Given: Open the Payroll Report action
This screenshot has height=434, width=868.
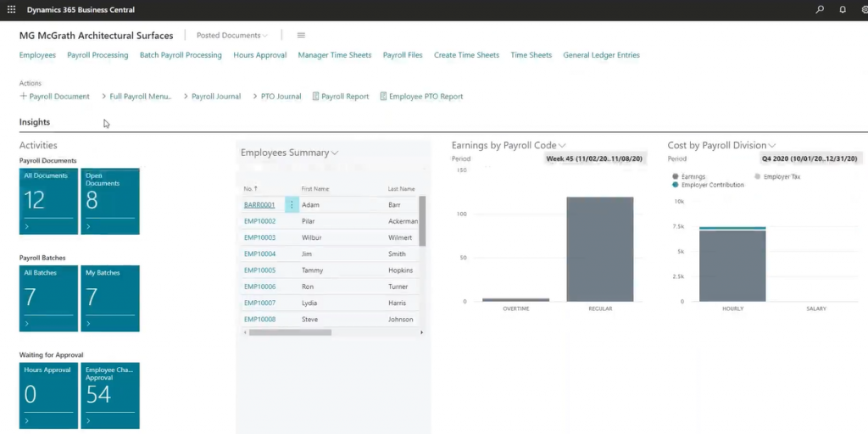Looking at the screenshot, I should tap(341, 97).
